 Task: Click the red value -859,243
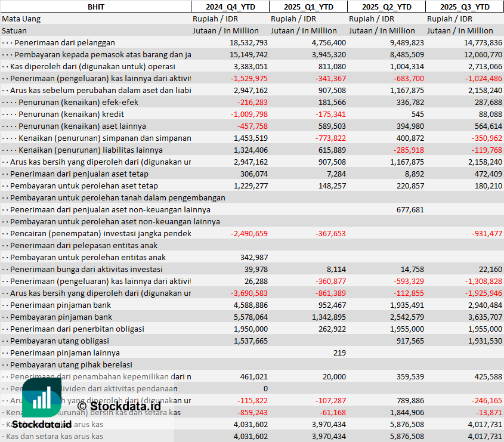tap(252, 412)
